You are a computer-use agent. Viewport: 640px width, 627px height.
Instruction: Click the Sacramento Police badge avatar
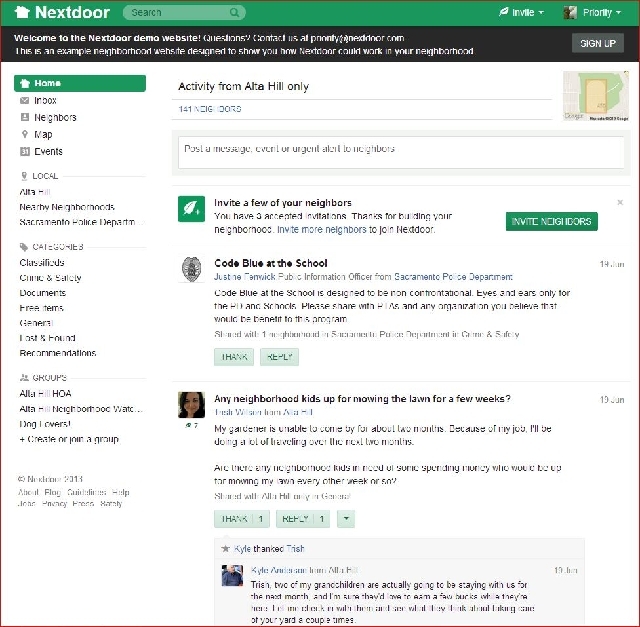tap(191, 269)
